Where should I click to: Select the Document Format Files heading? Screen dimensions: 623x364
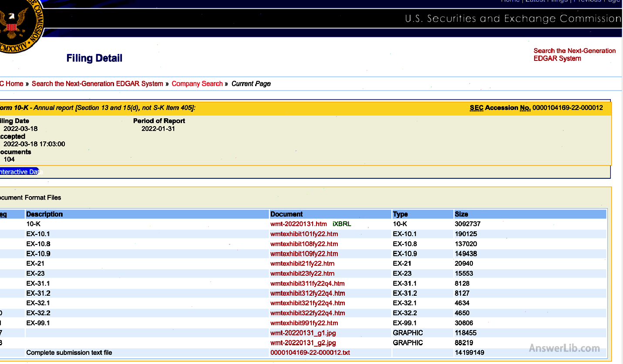tap(30, 197)
